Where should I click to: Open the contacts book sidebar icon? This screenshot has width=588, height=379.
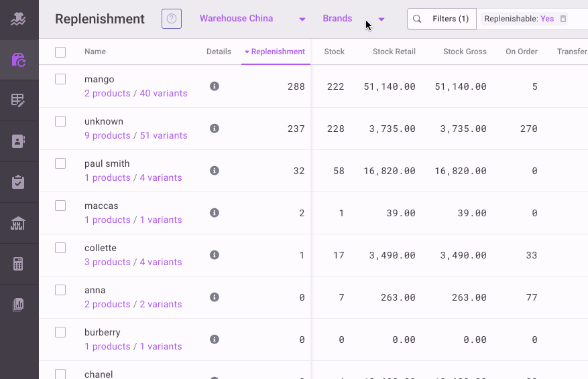[19, 141]
